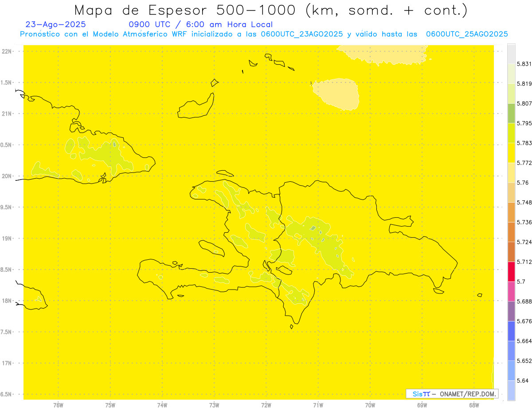
Task: Click the legend value 5.664
Action: [524, 341]
